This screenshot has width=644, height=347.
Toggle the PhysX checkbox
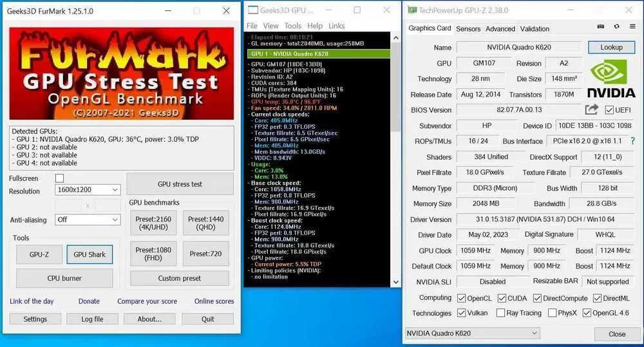coord(552,313)
